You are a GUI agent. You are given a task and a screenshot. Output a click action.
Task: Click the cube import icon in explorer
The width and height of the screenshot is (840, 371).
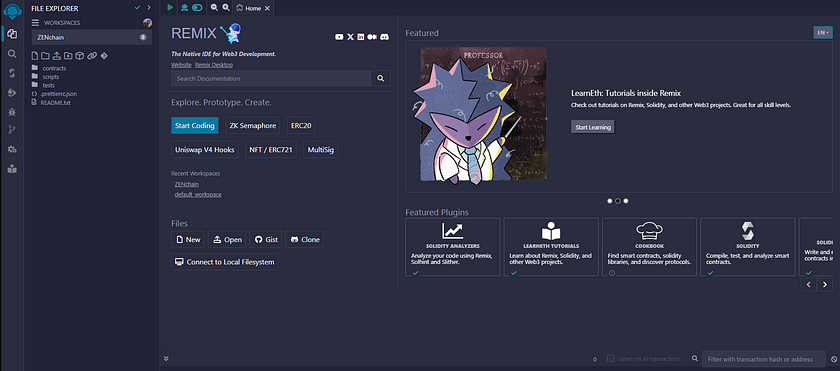[x=79, y=56]
